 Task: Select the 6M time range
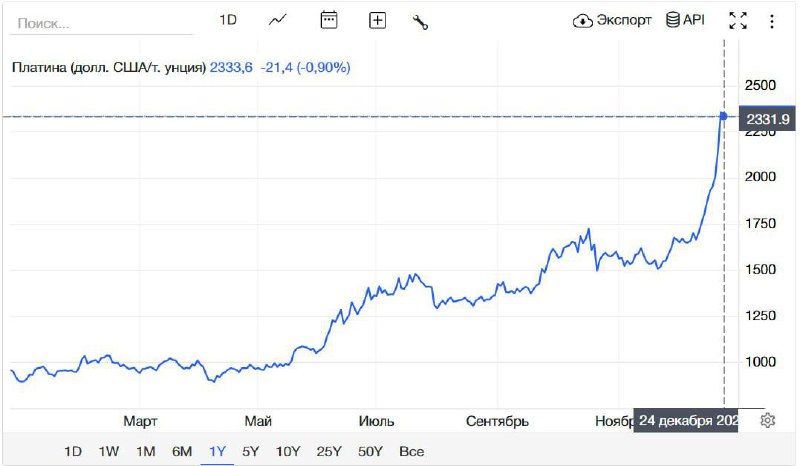coord(181,451)
